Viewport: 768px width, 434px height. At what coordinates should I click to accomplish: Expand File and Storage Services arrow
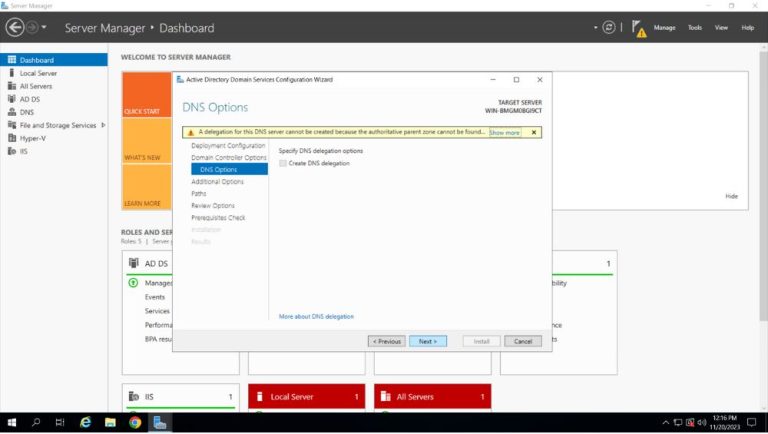pyautogui.click(x=103, y=125)
